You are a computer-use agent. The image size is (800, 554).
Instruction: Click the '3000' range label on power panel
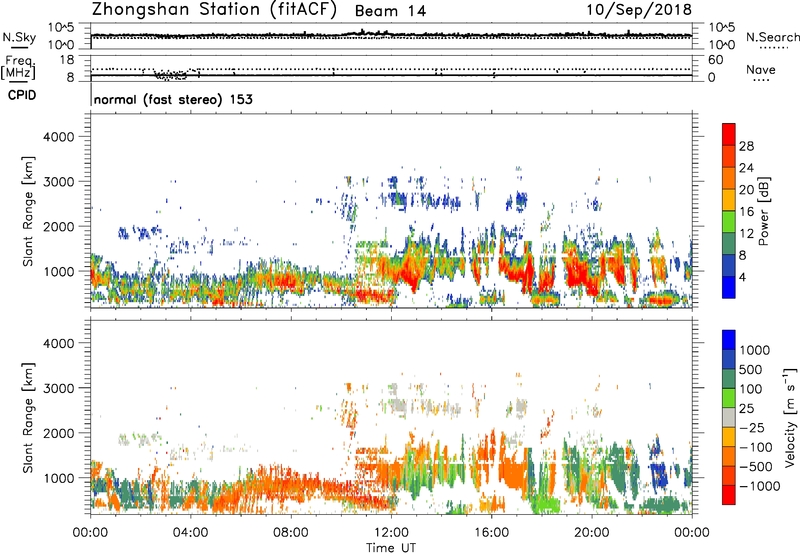[59, 182]
